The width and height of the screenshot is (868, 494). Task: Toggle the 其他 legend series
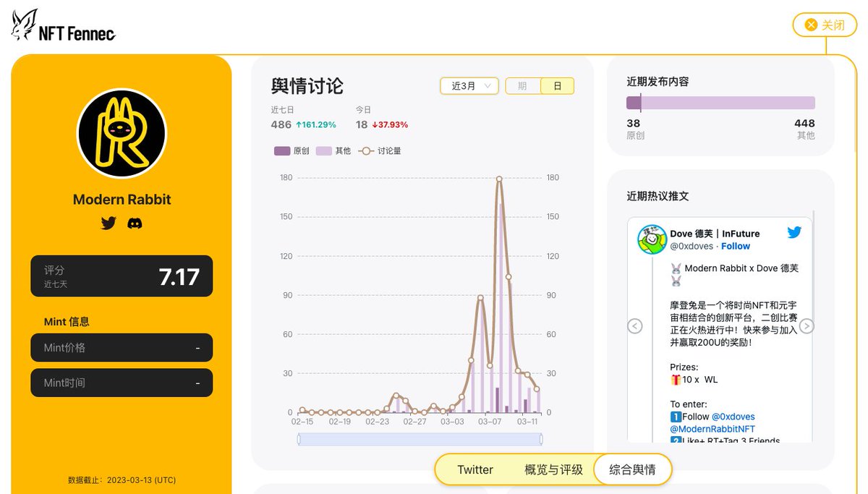click(x=333, y=151)
